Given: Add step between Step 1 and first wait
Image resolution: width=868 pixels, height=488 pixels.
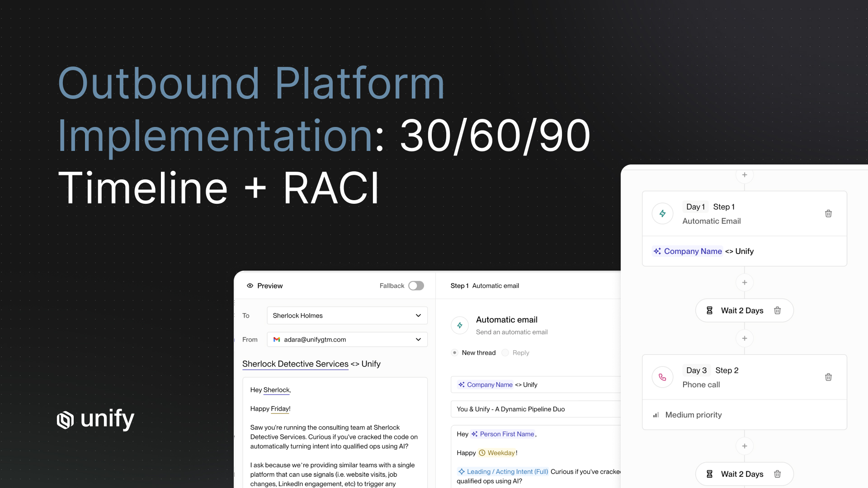Looking at the screenshot, I should (745, 282).
